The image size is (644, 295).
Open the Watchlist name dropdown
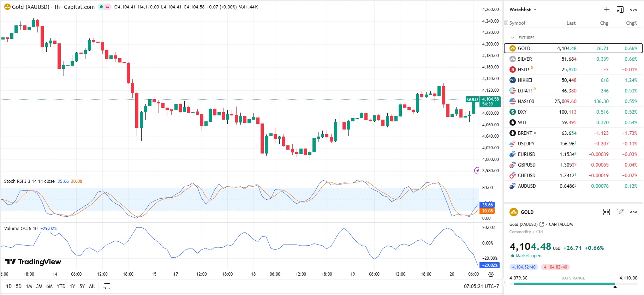pos(523,10)
